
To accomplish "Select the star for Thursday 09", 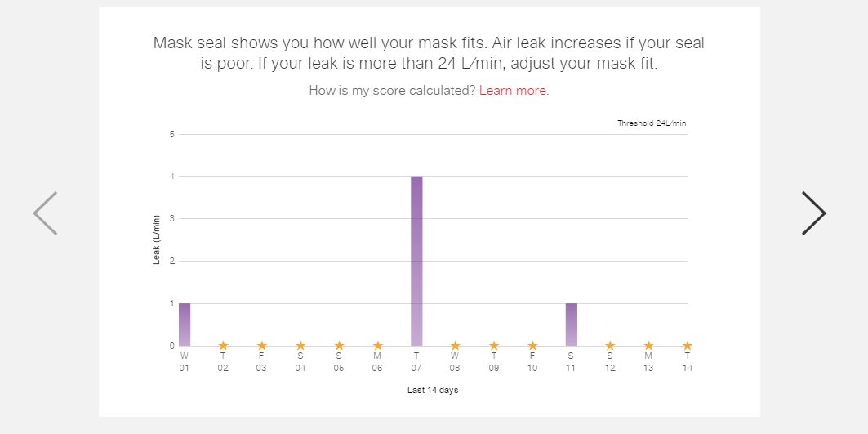I will (x=494, y=346).
